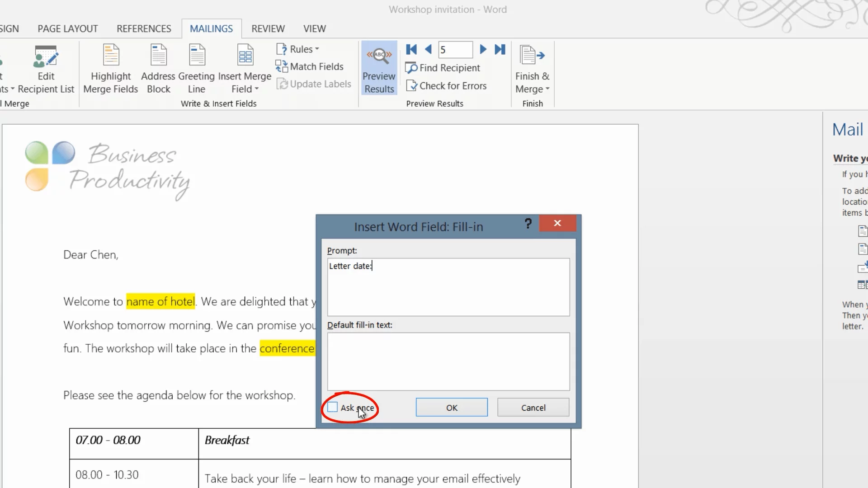Enable the Ask once checkbox
Image resolution: width=868 pixels, height=488 pixels.
click(x=333, y=407)
